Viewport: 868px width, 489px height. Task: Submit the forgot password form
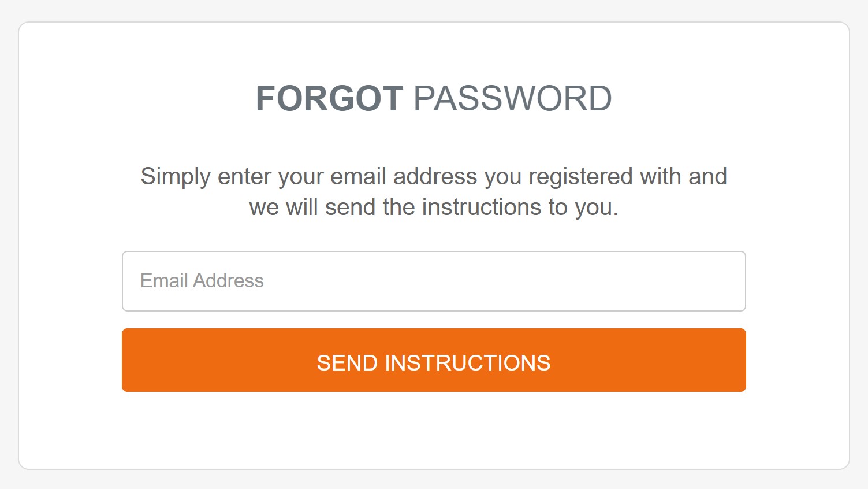(433, 360)
